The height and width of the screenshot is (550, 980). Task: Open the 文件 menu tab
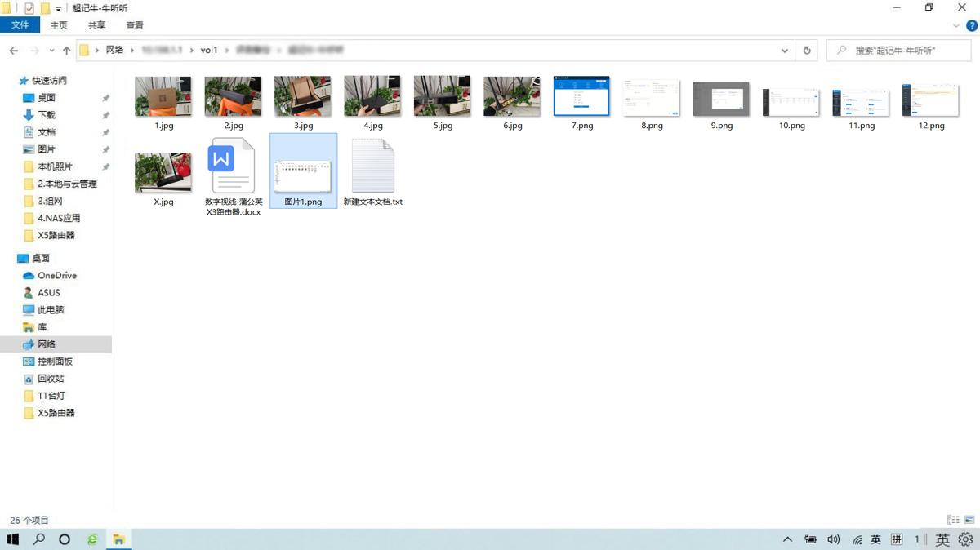(x=20, y=25)
